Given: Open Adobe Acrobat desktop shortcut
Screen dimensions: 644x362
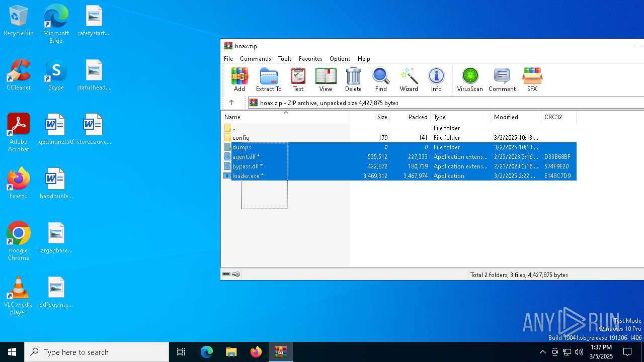Looking at the screenshot, I should [19, 133].
